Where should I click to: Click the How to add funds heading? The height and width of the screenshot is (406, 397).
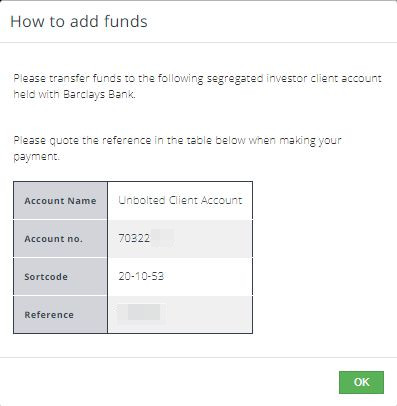79,21
